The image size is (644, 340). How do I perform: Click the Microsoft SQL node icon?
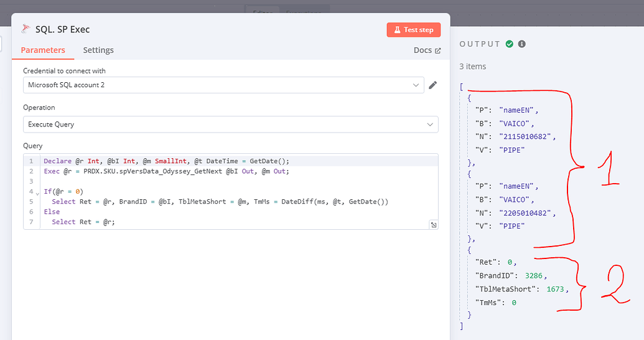pyautogui.click(x=26, y=29)
